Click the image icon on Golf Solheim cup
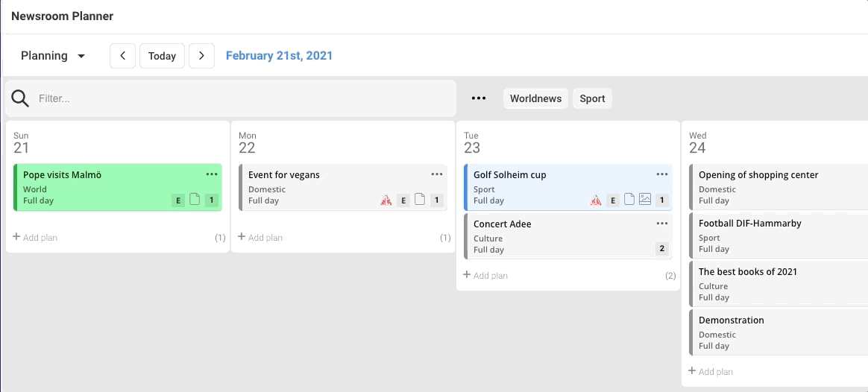Screen dimensions: 868x392 click(x=645, y=200)
